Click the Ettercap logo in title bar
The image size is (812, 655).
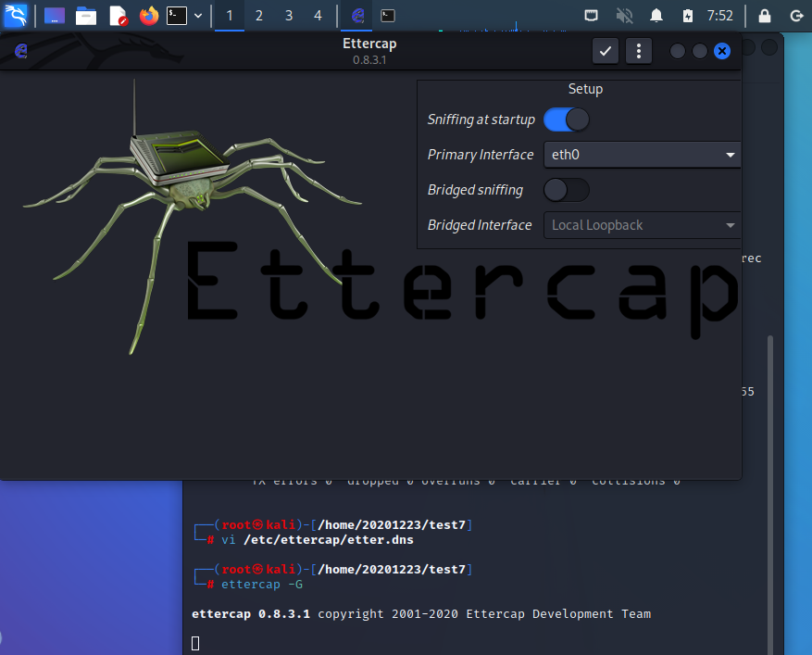20,50
